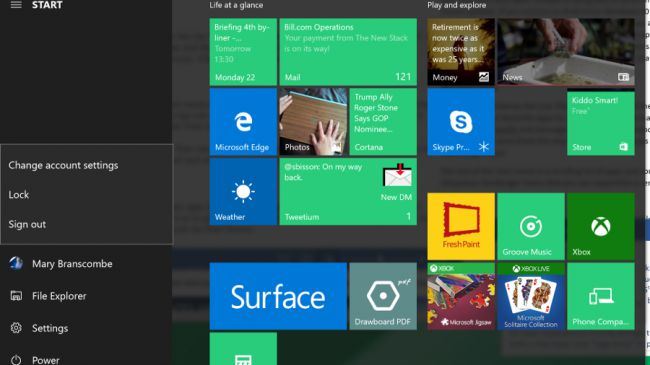Viewport: 650px width, 365px height.
Task: Launch the Xbox tile
Action: (x=601, y=226)
